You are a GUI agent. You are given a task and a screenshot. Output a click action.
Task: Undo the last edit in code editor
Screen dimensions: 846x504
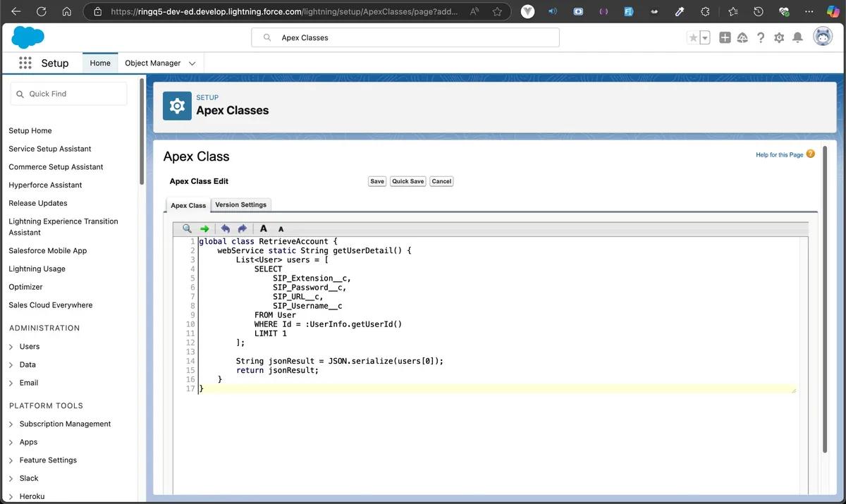(x=226, y=228)
